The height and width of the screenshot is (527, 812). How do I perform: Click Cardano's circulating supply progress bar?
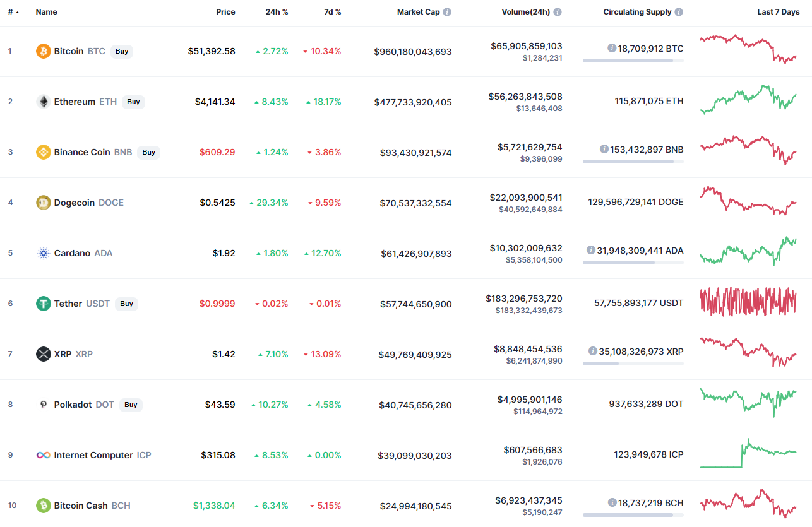point(633,263)
